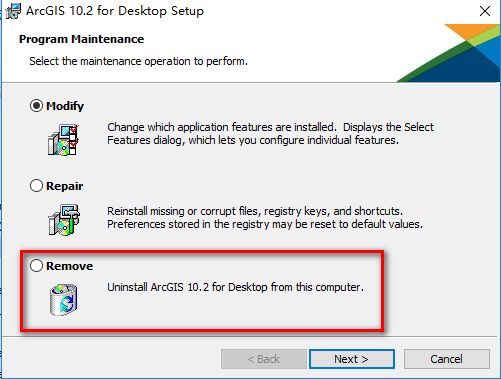
Task: Select the Repair radio button
Action: tap(36, 186)
